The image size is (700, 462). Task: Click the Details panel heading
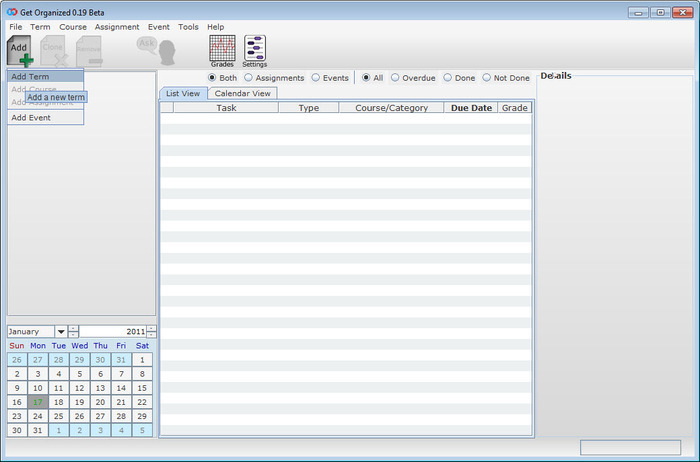point(556,75)
